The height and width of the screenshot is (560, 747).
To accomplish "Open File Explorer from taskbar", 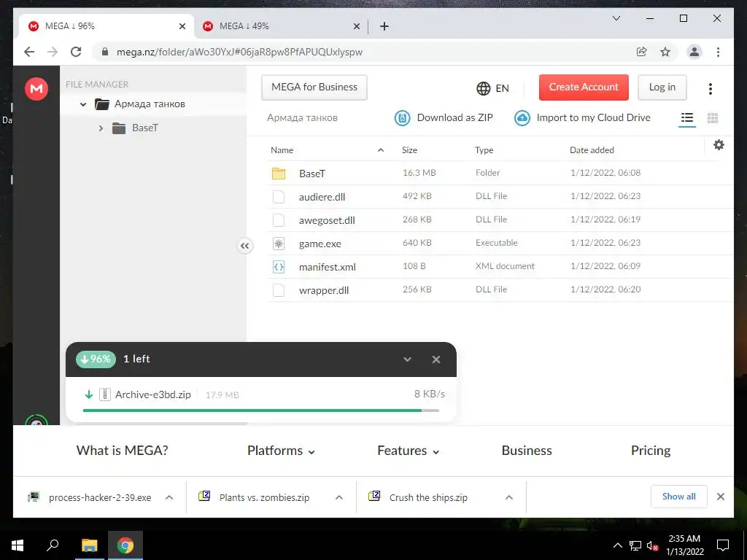I will click(x=89, y=545).
